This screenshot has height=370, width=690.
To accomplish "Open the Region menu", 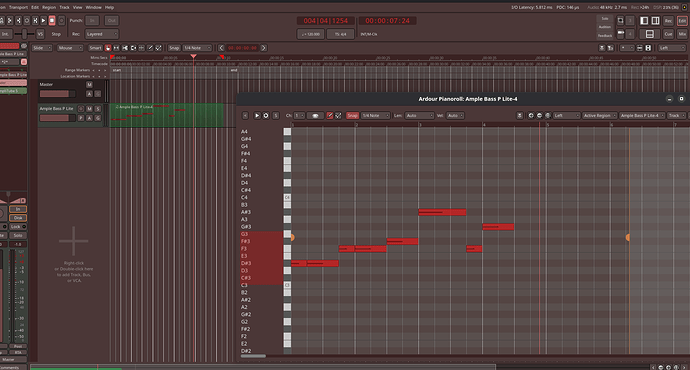I will point(49,7).
